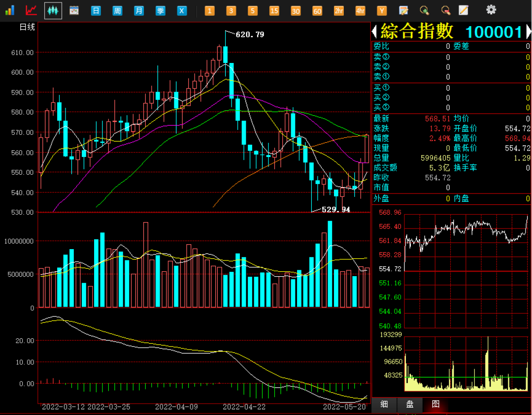Switch to the 图 tab
532x415 pixels.
[x=435, y=404]
